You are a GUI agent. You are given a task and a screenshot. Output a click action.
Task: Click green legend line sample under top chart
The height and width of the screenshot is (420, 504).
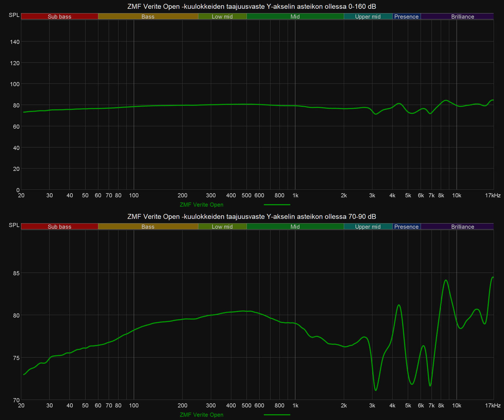(x=277, y=205)
